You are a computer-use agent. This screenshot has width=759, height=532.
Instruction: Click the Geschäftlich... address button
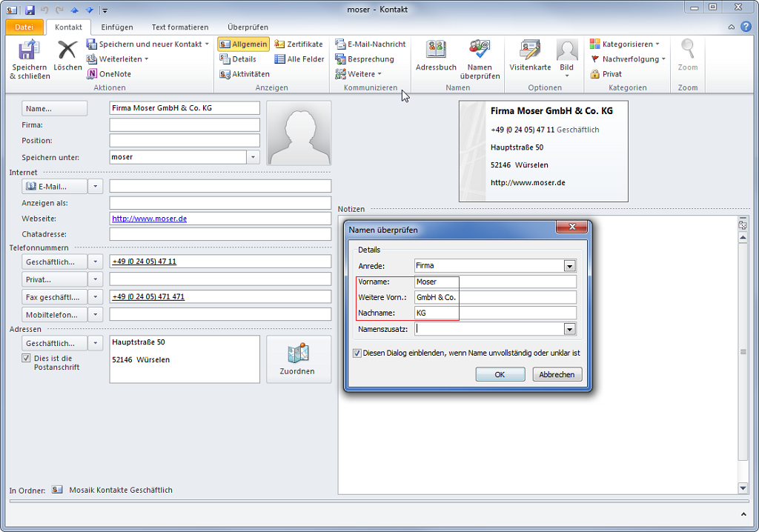pyautogui.click(x=54, y=343)
